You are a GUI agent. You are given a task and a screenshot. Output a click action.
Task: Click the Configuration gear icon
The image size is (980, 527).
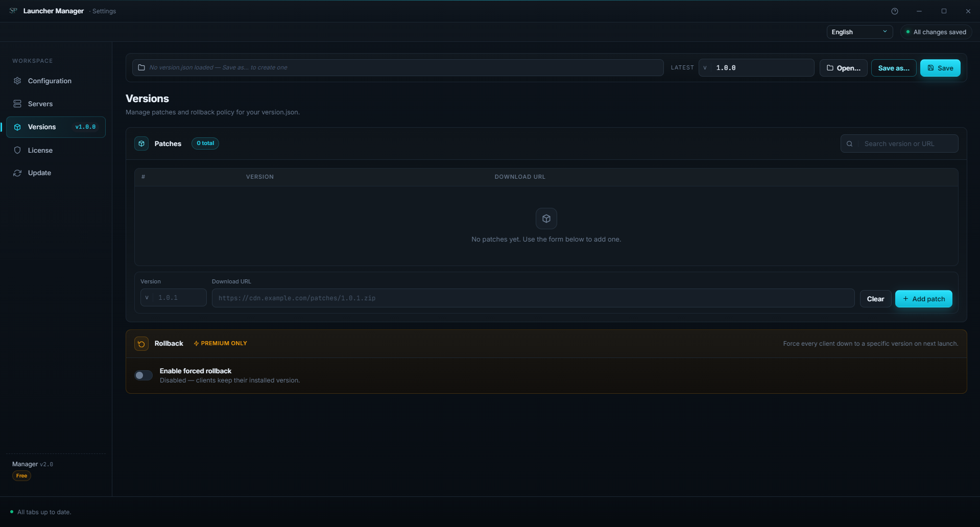[17, 81]
